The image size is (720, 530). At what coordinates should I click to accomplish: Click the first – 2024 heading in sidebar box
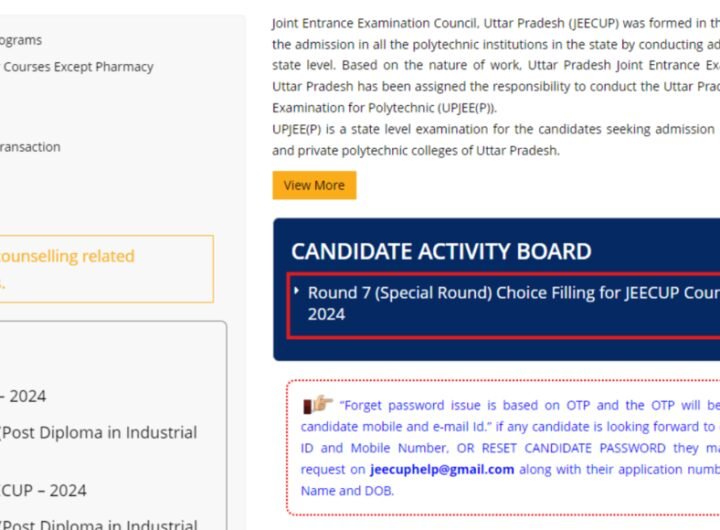coord(23,396)
